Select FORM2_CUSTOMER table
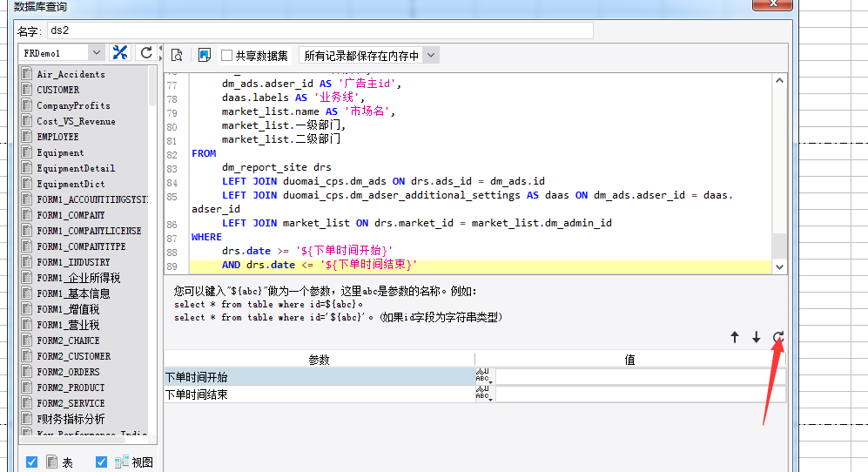Viewport: 868px width, 472px height. point(74,355)
